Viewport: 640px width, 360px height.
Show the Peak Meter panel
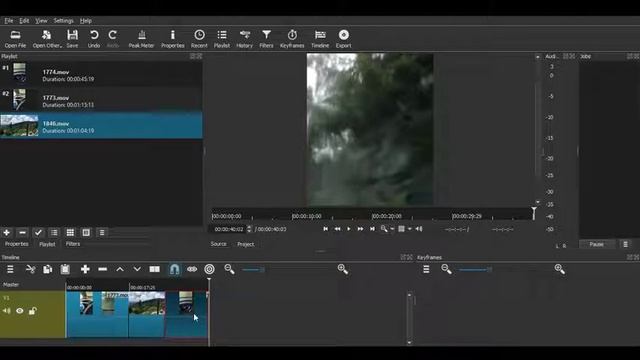(141, 39)
